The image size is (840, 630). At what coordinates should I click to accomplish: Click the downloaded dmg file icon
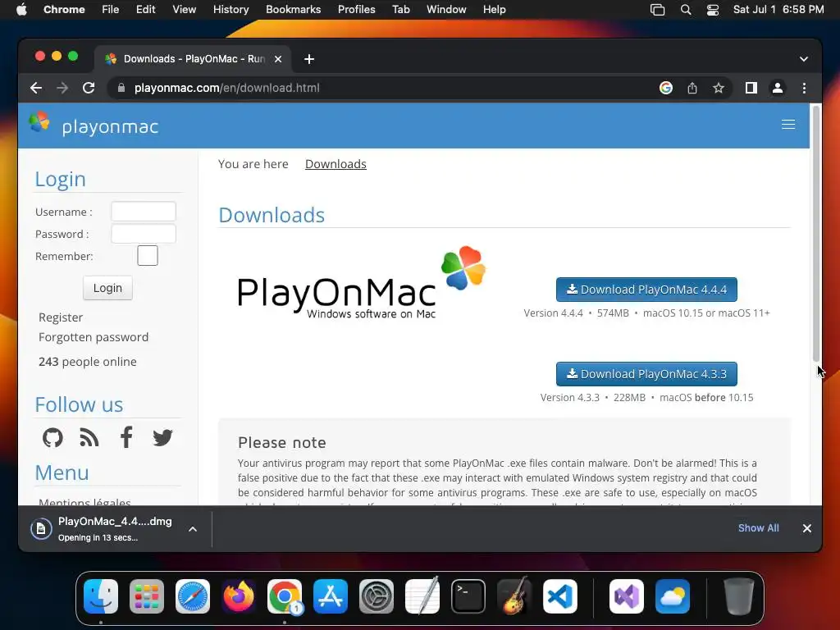[x=41, y=529]
